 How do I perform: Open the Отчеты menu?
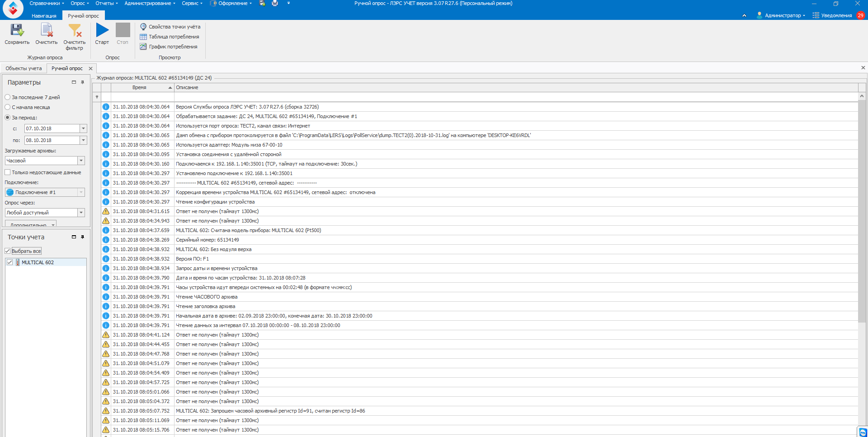pos(107,3)
